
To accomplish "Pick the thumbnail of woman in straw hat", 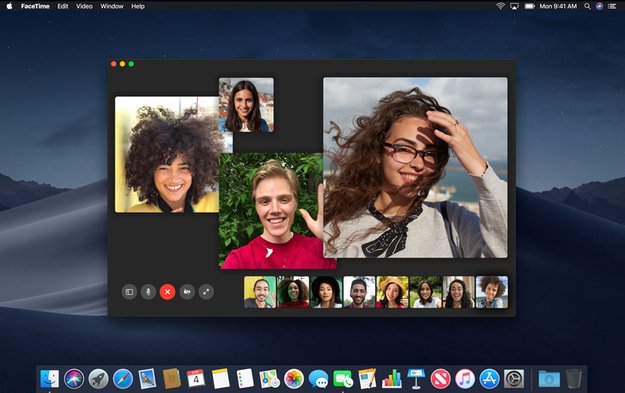I will [x=392, y=292].
